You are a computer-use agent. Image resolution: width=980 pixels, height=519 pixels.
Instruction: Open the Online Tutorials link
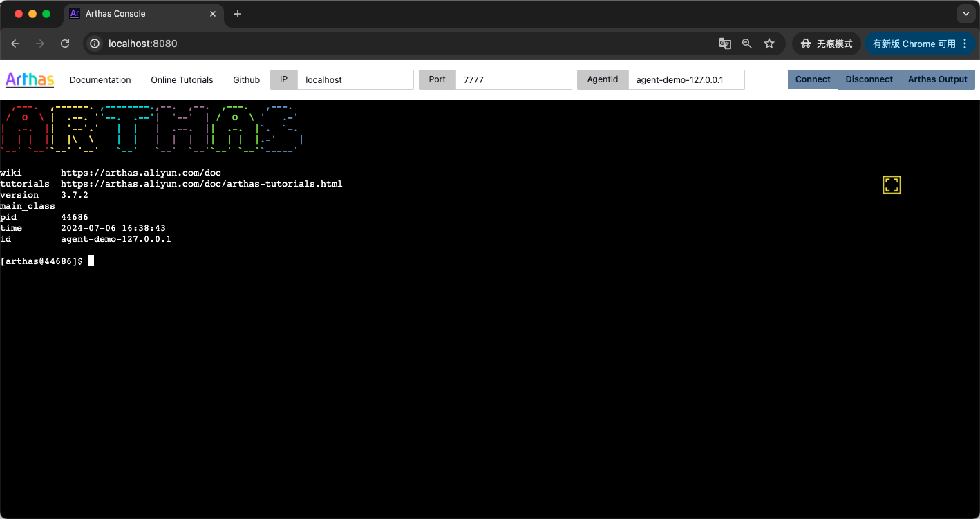tap(182, 80)
